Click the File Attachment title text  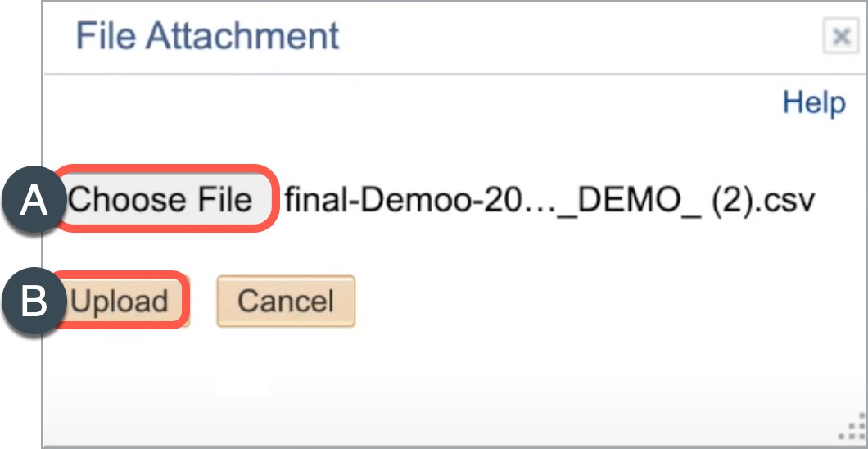tap(207, 37)
